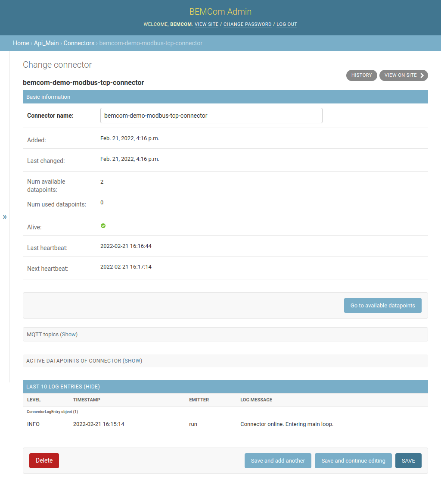Click the Num used datapoints value 0
The width and height of the screenshot is (441, 504).
click(x=102, y=203)
